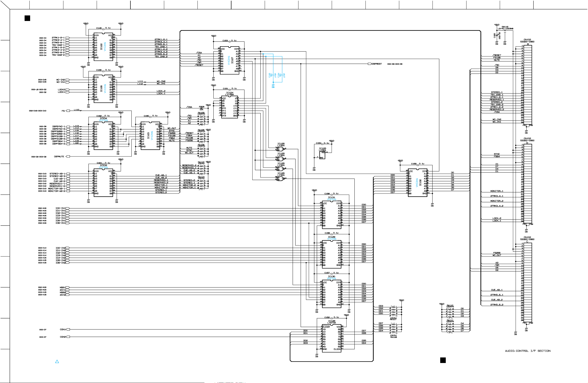588x383 pixels.
Task: Click the DSPMUTE port symbol
Action: [68, 157]
